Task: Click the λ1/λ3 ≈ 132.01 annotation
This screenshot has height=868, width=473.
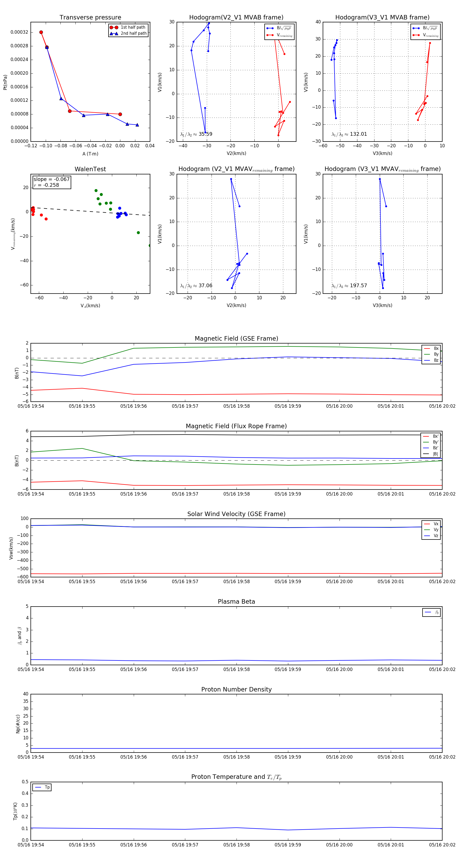Action: click(349, 134)
